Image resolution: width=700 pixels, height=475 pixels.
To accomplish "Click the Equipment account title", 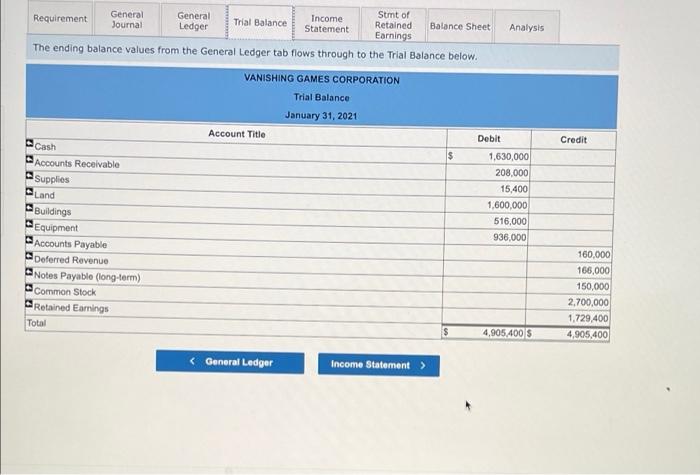I will 56,228.
